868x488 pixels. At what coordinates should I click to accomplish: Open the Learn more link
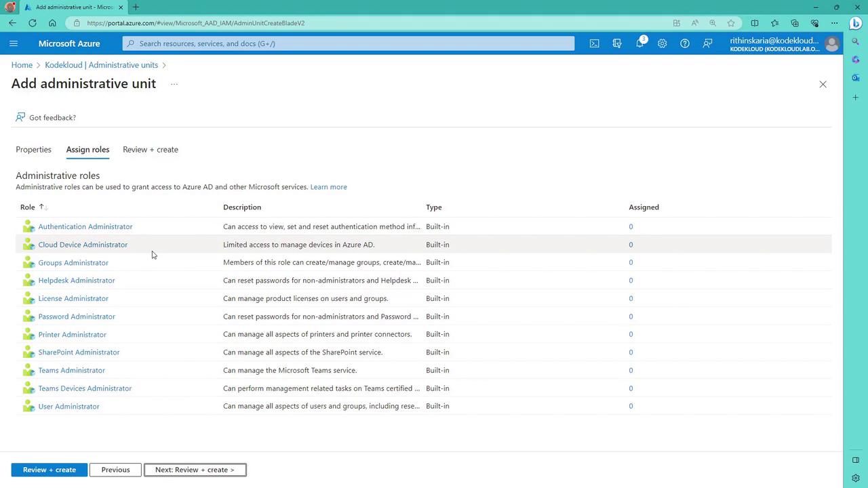coord(328,187)
